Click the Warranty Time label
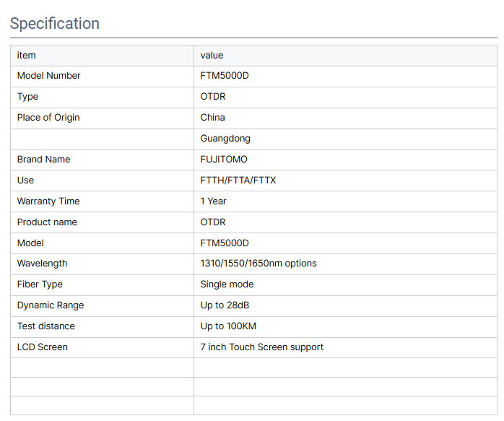This screenshot has width=504, height=421. point(48,201)
